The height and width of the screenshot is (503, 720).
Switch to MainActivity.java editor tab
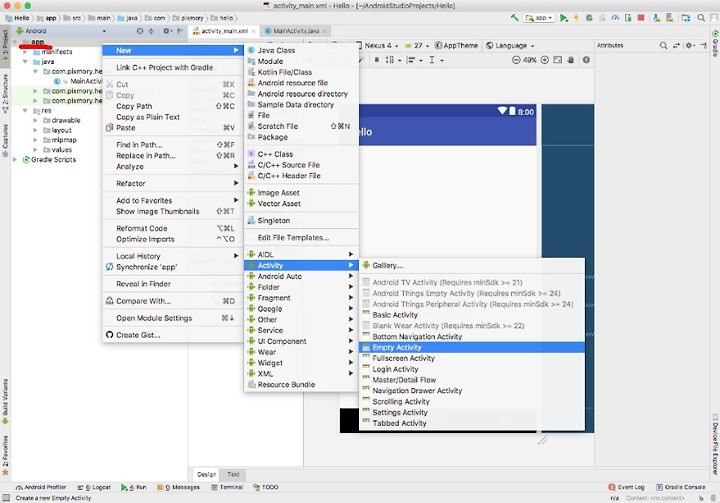point(295,31)
